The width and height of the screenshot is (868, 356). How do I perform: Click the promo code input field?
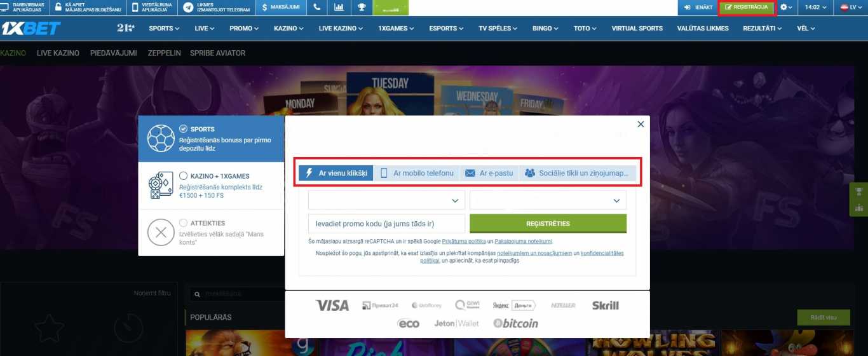click(x=386, y=224)
